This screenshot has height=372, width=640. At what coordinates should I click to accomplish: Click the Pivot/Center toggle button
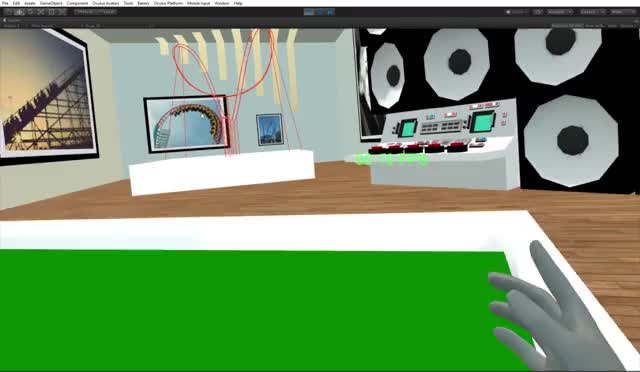coord(86,12)
